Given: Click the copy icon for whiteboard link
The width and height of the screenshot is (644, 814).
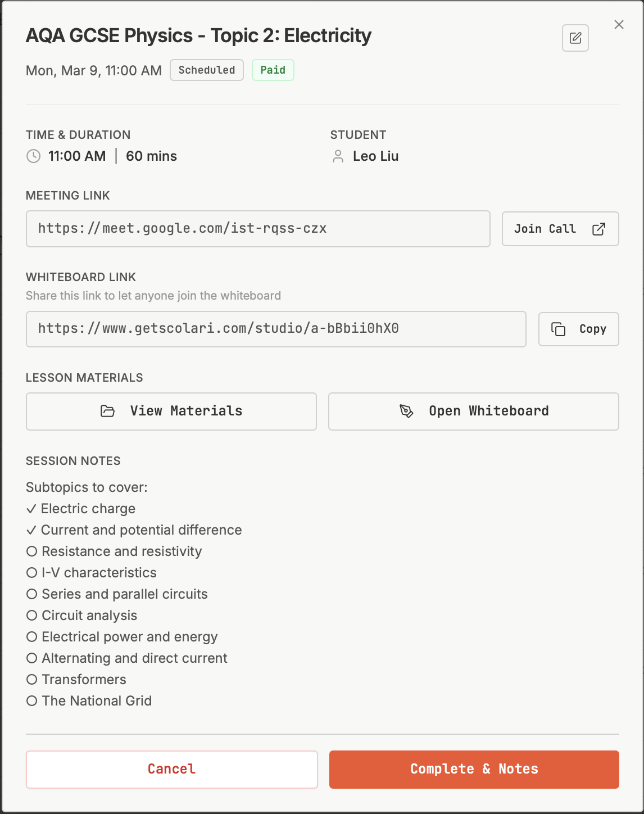Looking at the screenshot, I should tap(558, 329).
